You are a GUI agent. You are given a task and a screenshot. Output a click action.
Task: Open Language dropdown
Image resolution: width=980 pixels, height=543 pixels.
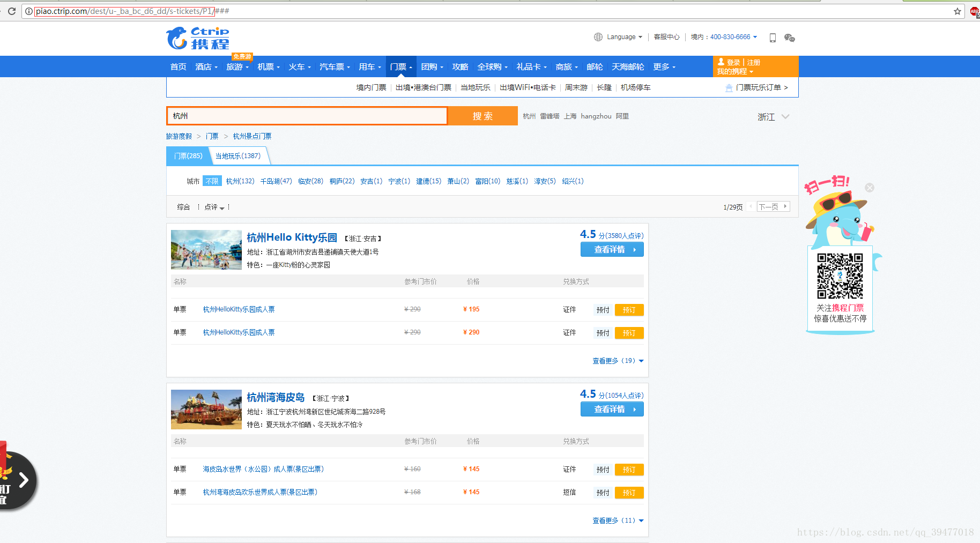click(x=625, y=37)
